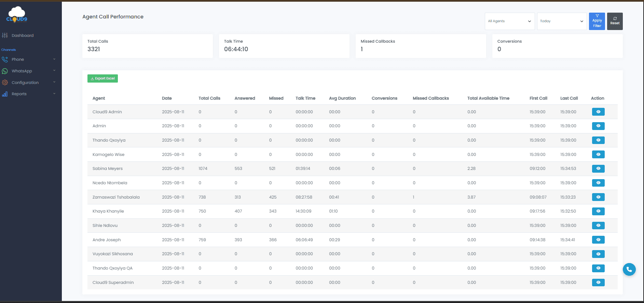This screenshot has width=644, height=303.
Task: Open eye action for Kamogelo Wise row
Action: pos(598,155)
